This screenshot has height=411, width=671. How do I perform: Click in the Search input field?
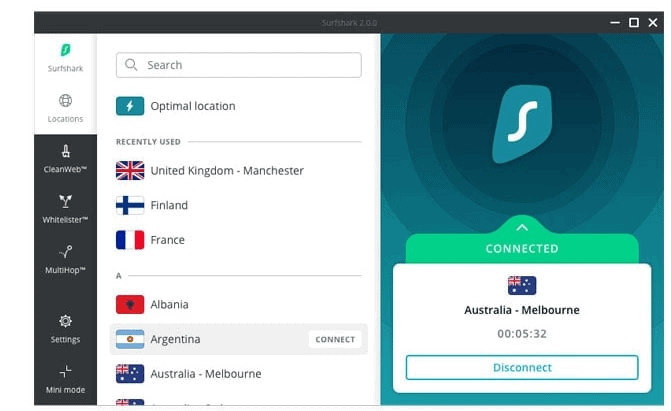pos(239,65)
